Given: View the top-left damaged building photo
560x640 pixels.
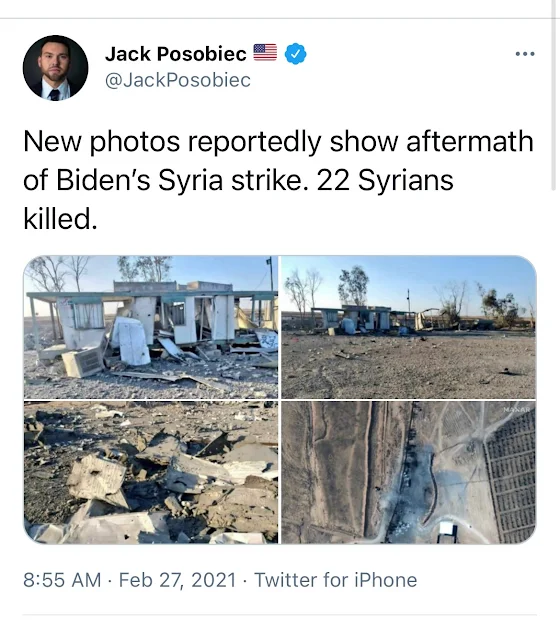Looking at the screenshot, I should click(151, 327).
